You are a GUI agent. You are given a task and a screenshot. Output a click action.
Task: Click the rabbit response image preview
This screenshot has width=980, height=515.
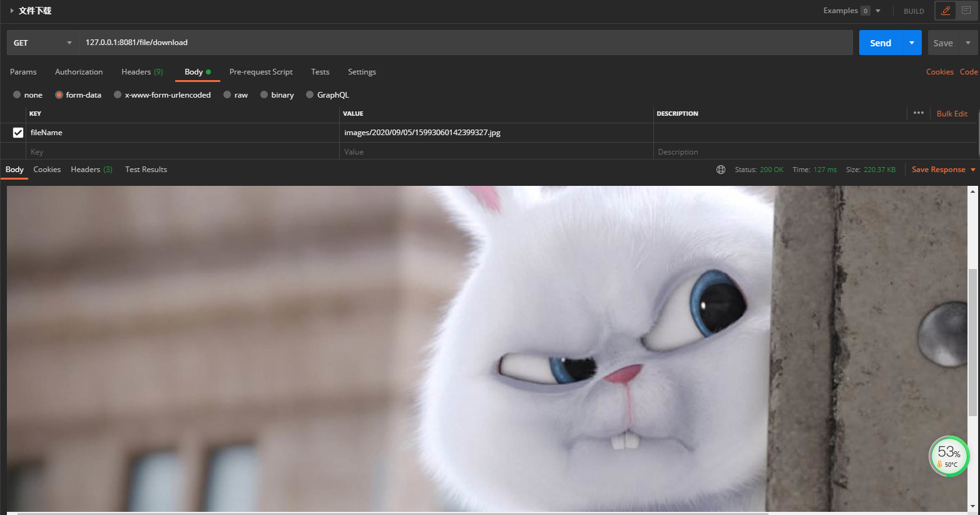click(487, 349)
